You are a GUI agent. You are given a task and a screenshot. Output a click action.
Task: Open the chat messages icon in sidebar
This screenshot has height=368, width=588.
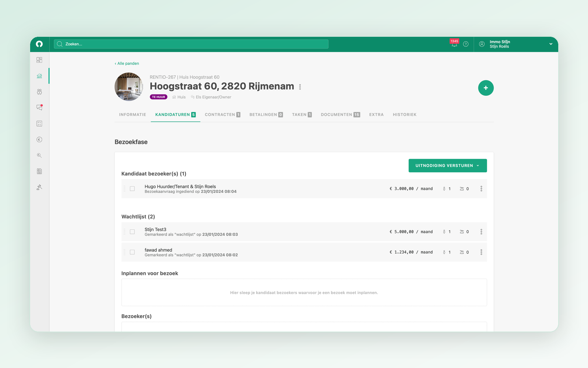tap(39, 107)
